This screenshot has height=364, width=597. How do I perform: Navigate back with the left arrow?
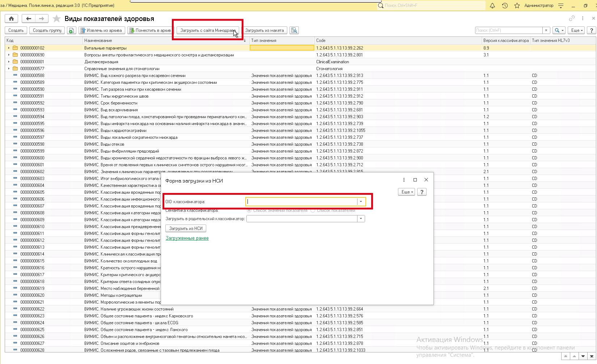(29, 18)
